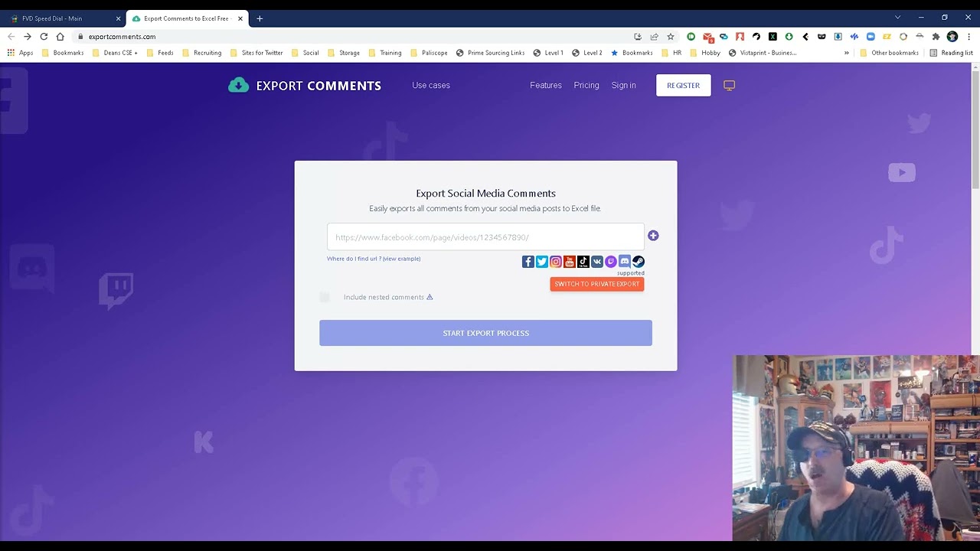Click the Twitter supported platform icon
This screenshot has height=551, width=980.
pyautogui.click(x=542, y=262)
